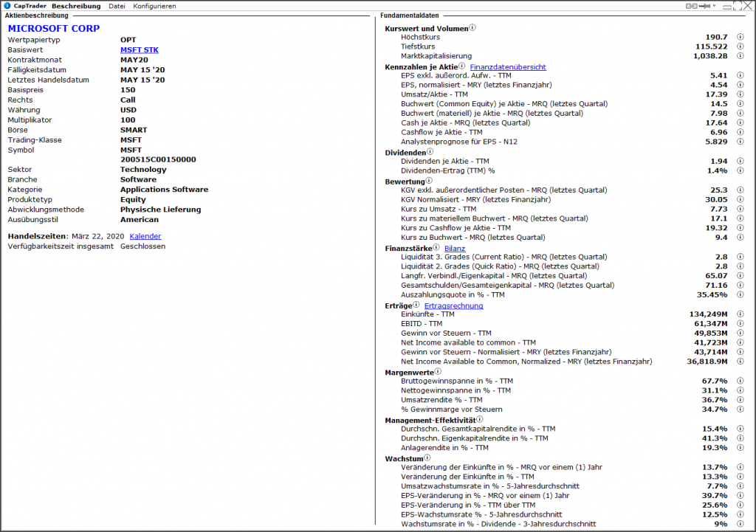
Task: Open the Konfigurieren menu
Action: coord(154,6)
